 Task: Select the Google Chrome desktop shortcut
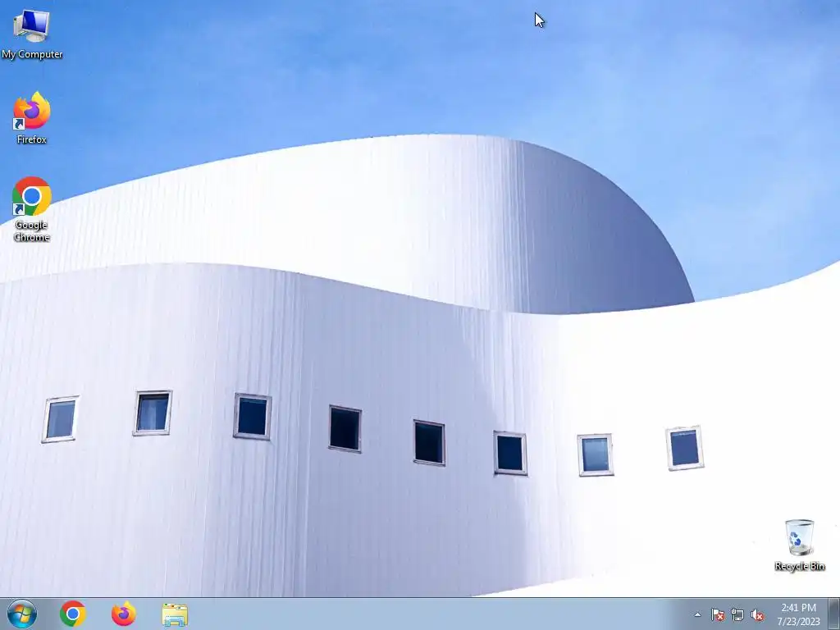32,209
